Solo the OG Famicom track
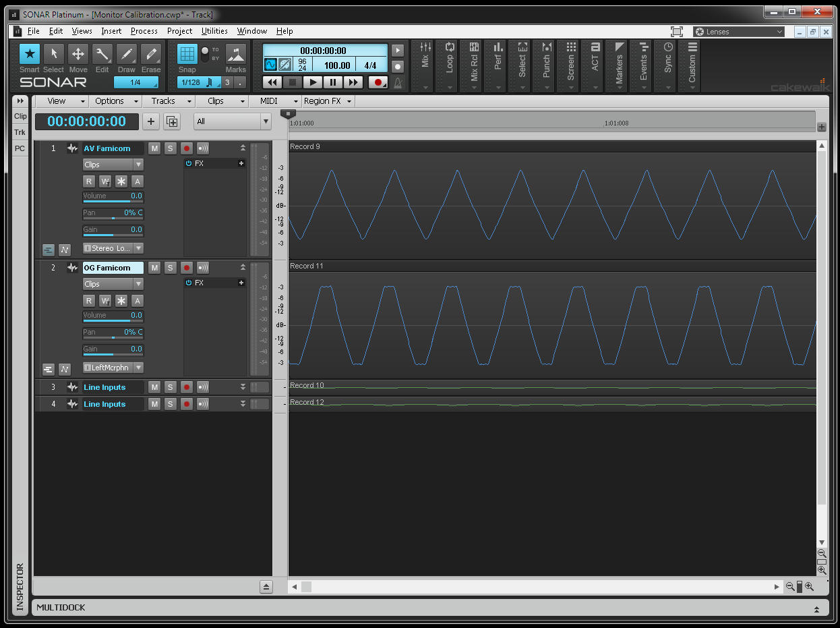840x628 pixels. point(170,268)
